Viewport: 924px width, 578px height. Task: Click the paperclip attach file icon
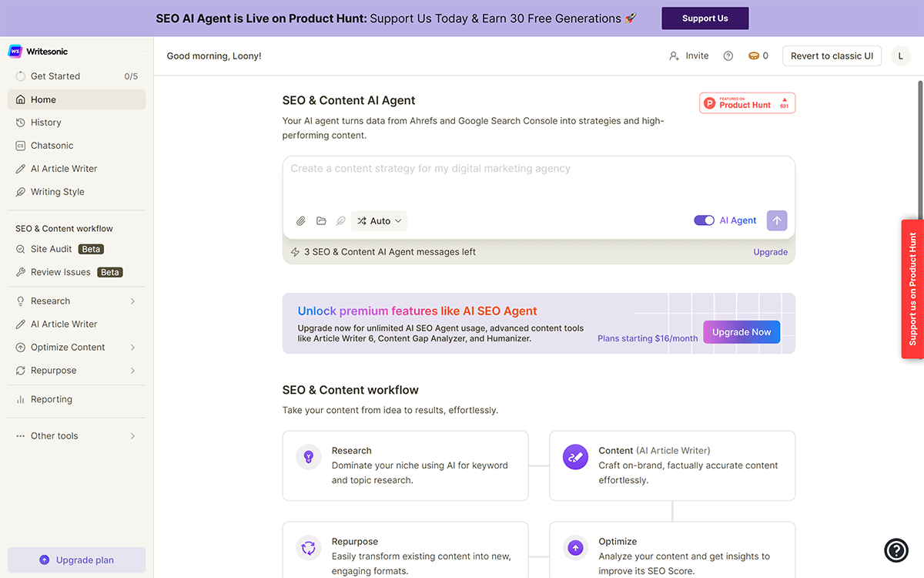click(301, 221)
